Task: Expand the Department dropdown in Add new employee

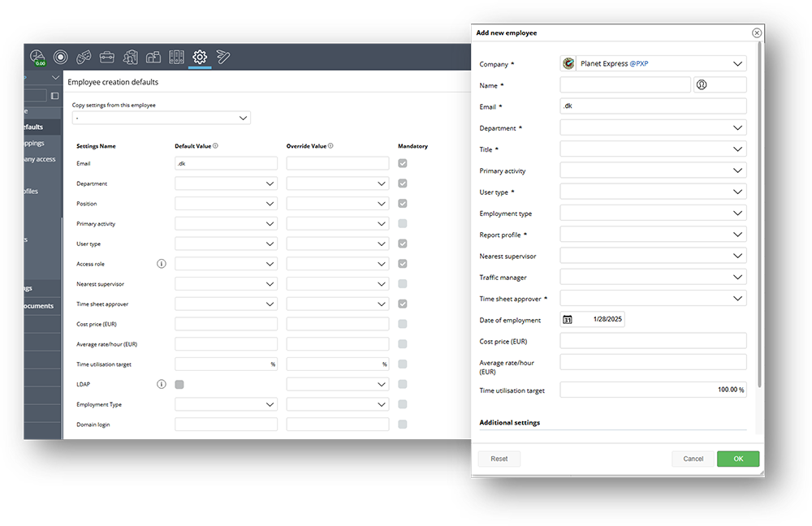Action: coord(653,128)
